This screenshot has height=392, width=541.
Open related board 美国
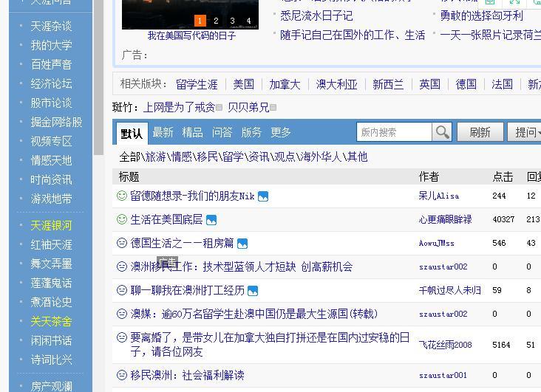(244, 84)
